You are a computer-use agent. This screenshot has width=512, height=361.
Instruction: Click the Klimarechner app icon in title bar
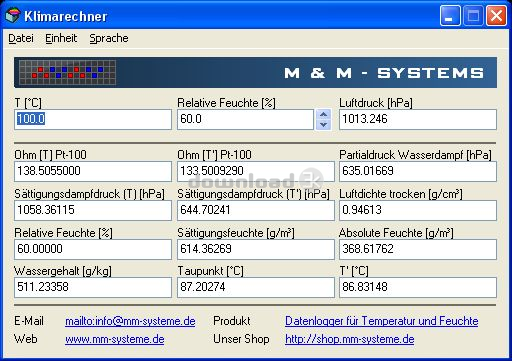pyautogui.click(x=13, y=16)
